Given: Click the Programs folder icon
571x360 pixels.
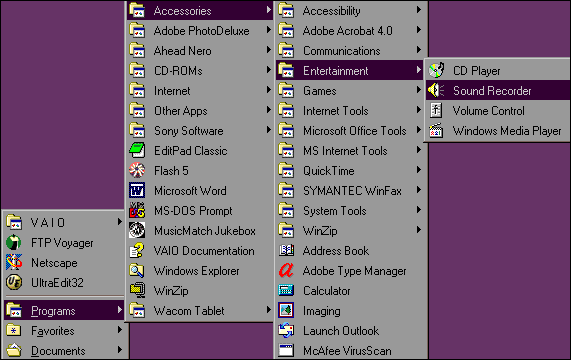Looking at the screenshot, I should (14, 310).
